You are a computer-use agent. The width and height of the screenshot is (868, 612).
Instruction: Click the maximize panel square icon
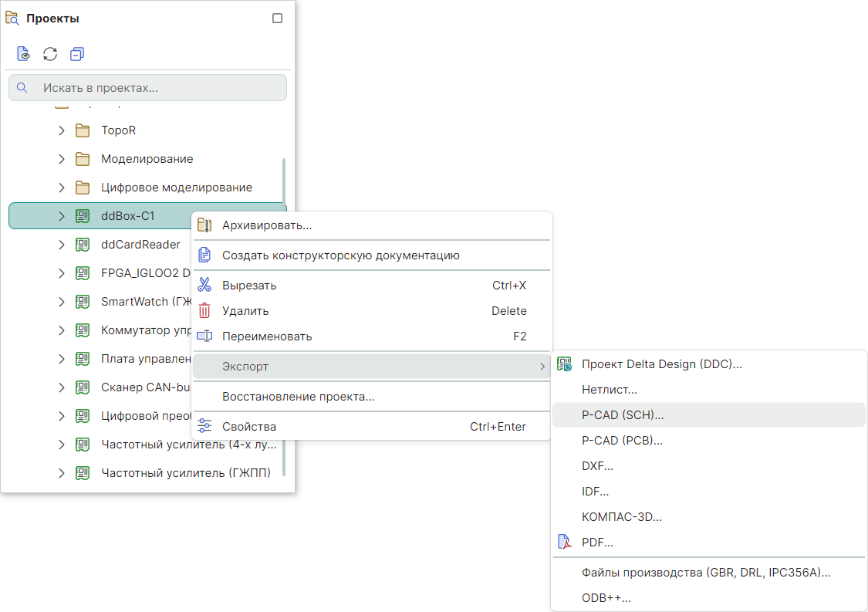pos(278,19)
